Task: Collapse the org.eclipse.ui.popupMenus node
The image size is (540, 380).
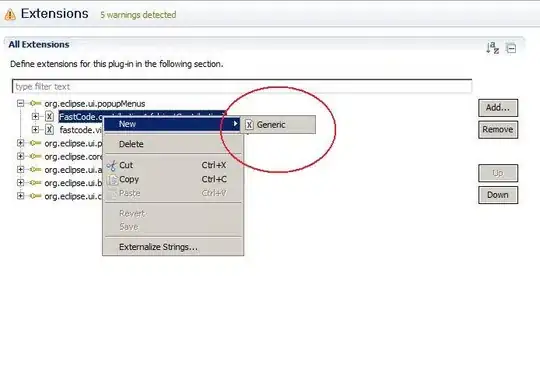Action: [x=21, y=103]
